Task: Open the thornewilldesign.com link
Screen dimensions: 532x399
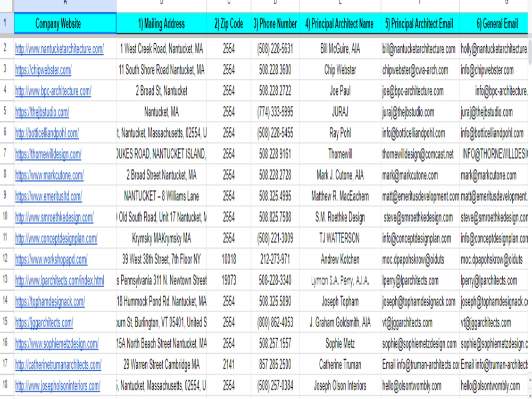Action: coord(48,154)
